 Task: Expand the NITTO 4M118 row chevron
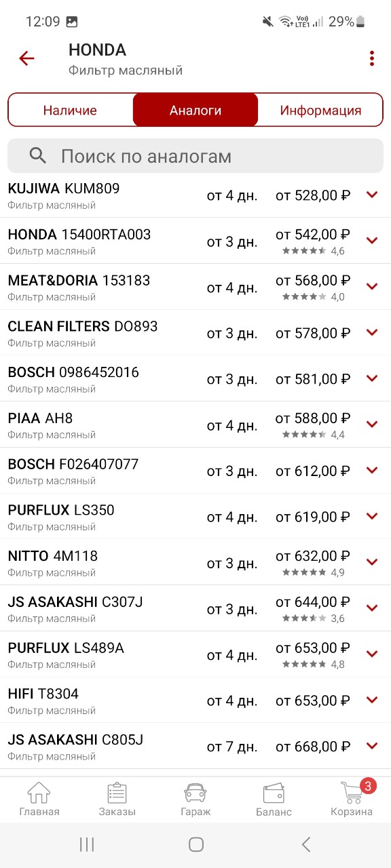pyautogui.click(x=372, y=561)
